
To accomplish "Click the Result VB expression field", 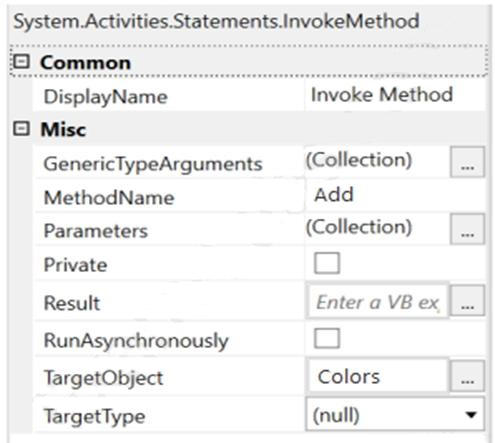I will coord(378,301).
